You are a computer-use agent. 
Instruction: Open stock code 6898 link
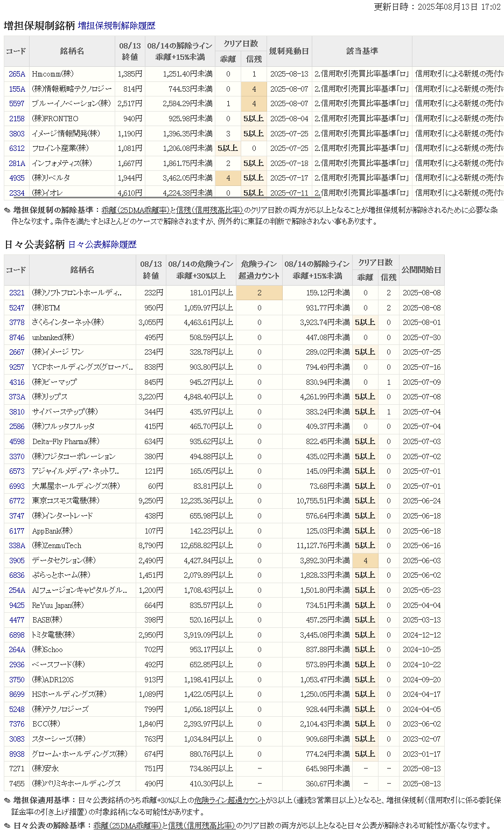(x=17, y=635)
